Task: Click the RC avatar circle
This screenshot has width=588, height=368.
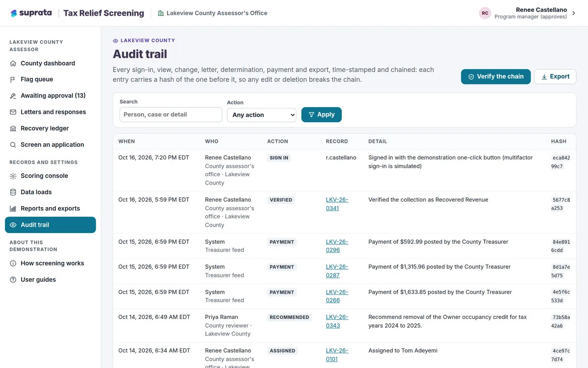Action: [485, 13]
